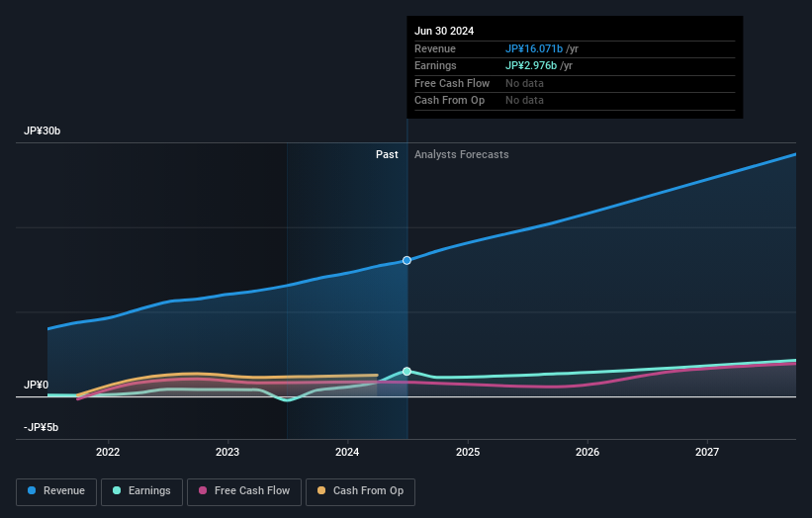This screenshot has height=518, width=812.
Task: Click the 2022 x-axis label
Action: 108,452
